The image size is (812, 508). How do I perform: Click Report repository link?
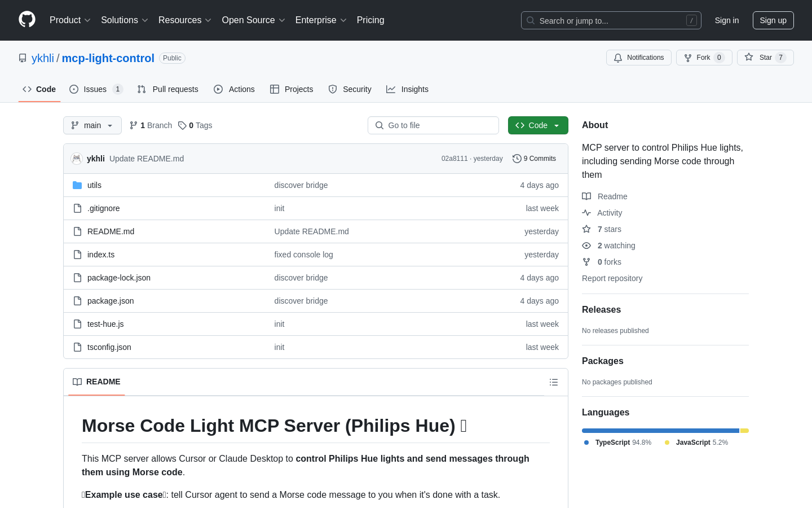pos(612,278)
